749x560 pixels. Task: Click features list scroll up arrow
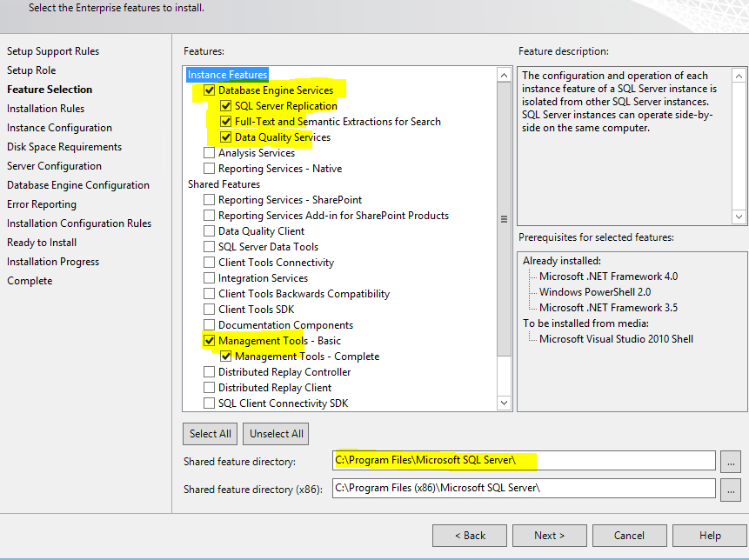(x=504, y=75)
